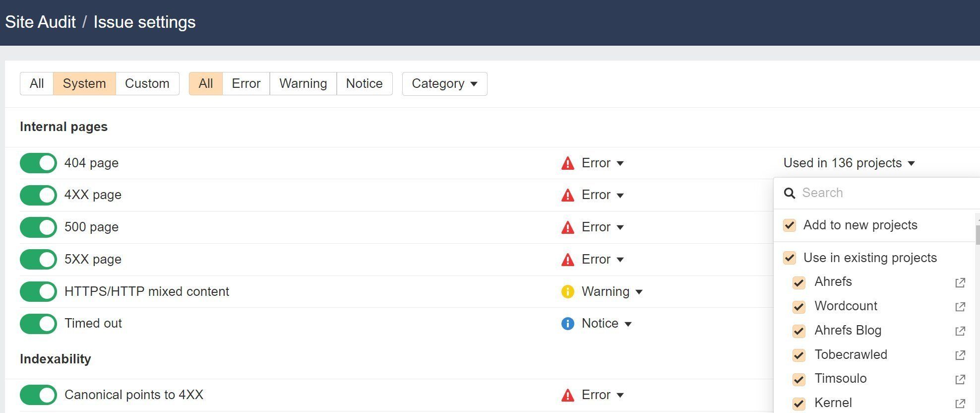Click the 5XX page issue name
Image resolution: width=980 pixels, height=413 pixels.
pyautogui.click(x=93, y=259)
